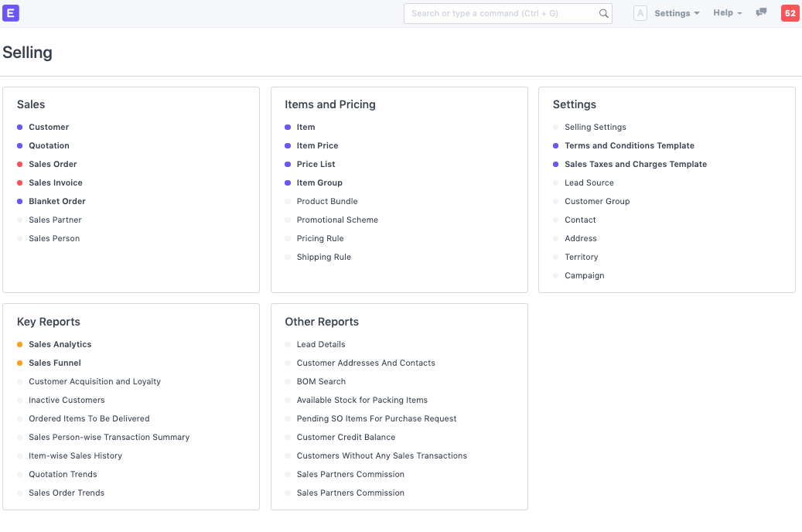
Task: Open Sales Analytics report
Action: coord(60,344)
